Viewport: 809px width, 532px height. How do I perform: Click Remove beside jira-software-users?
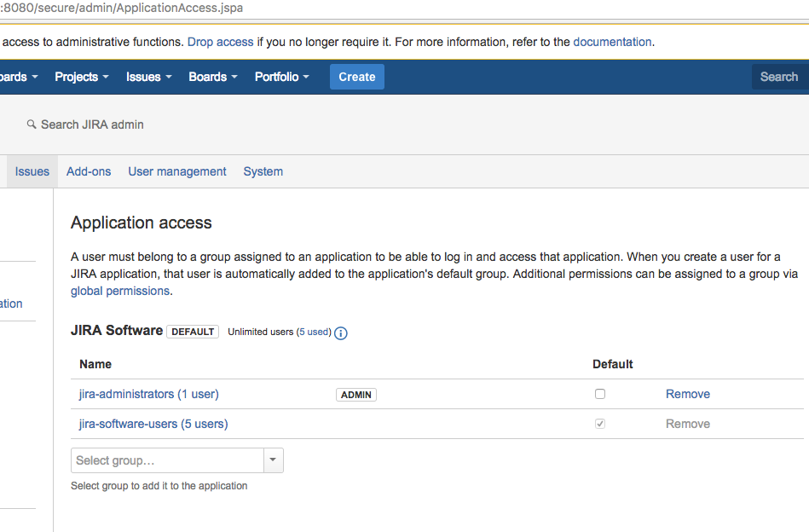688,425
